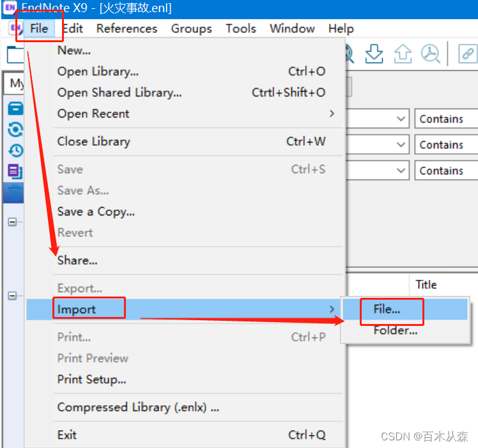Click the Sync Status sidebar icon

click(x=15, y=130)
